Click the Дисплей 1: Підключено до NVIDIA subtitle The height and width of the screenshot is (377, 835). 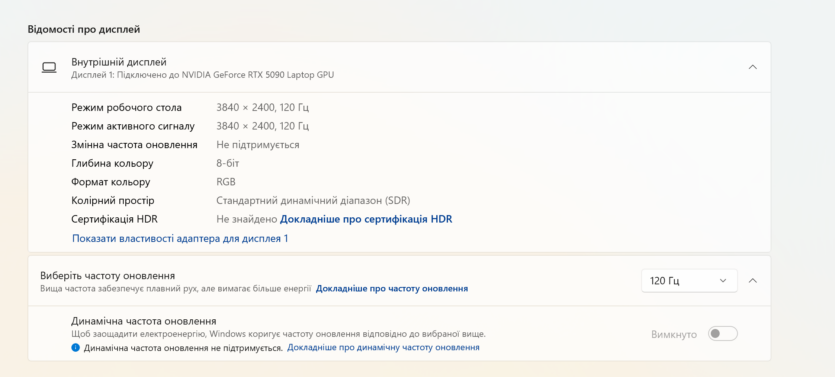tap(203, 75)
